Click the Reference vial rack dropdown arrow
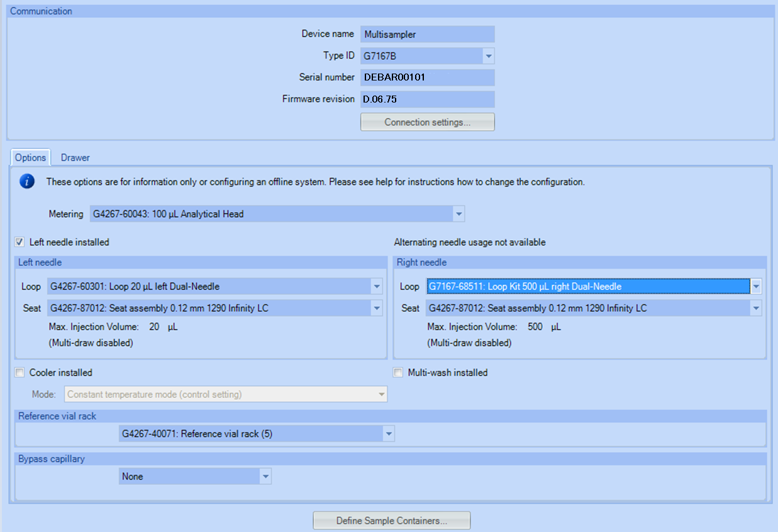This screenshot has height=532, width=778. coord(389,433)
